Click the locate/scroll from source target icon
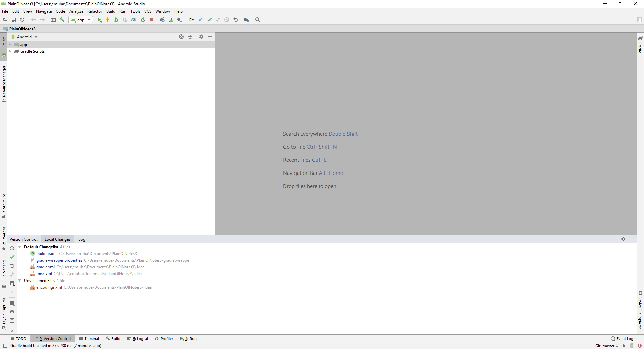 181,37
